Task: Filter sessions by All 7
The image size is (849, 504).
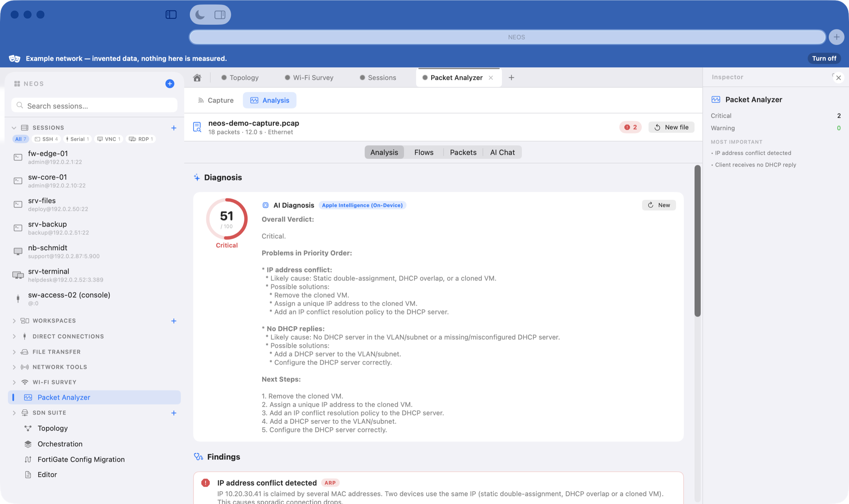Action: [x=21, y=139]
